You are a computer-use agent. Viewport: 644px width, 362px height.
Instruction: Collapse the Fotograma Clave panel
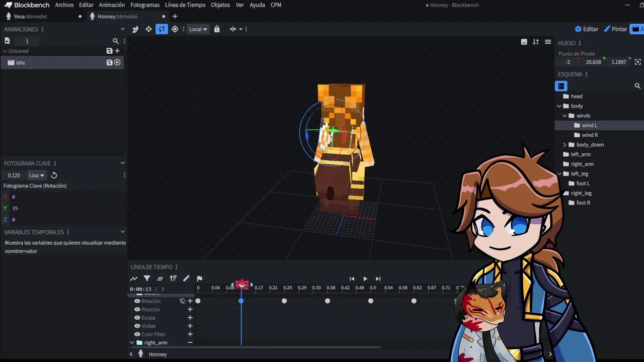coord(122,163)
